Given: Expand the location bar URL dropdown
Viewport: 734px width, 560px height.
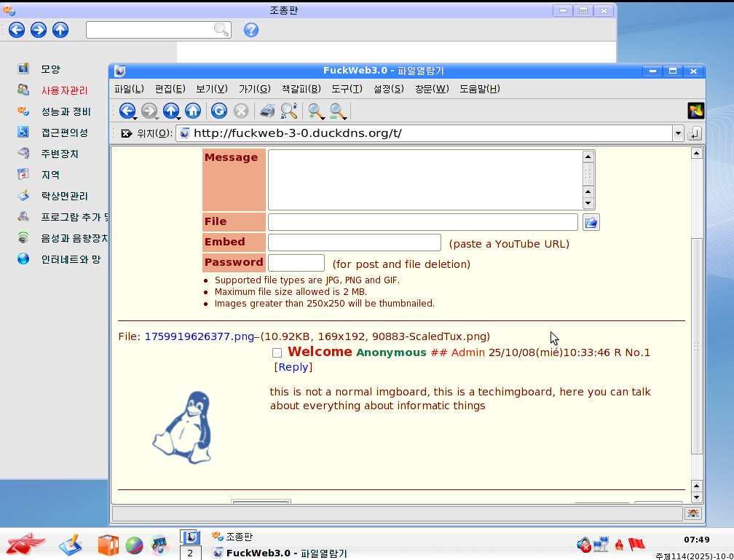Looking at the screenshot, I should coord(678,133).
